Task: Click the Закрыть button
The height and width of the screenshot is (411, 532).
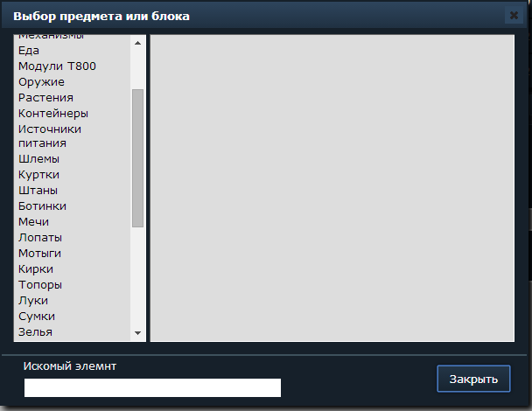Action: [473, 379]
